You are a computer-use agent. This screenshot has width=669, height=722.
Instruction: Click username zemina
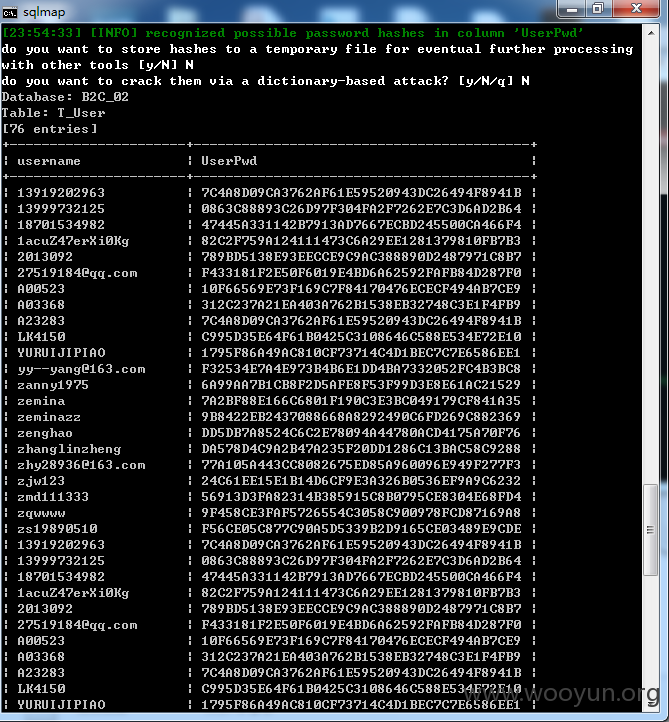click(x=41, y=401)
